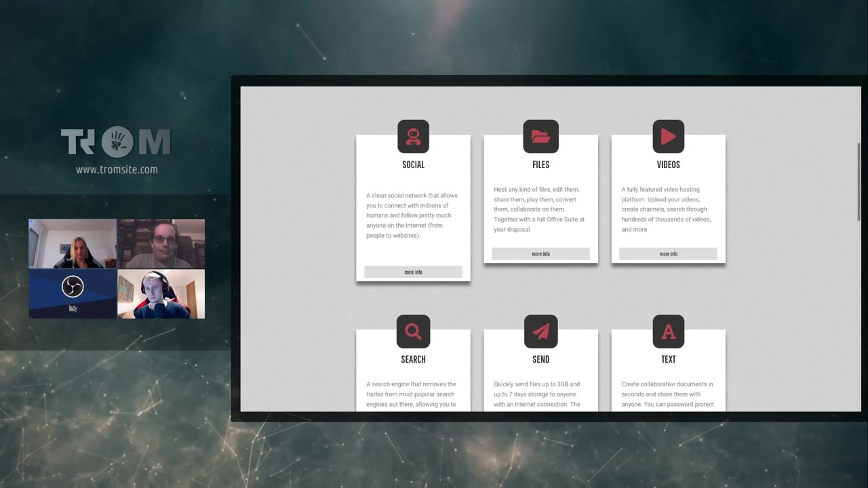Click the FILES card heading
This screenshot has height=488, width=868.
pyautogui.click(x=540, y=165)
